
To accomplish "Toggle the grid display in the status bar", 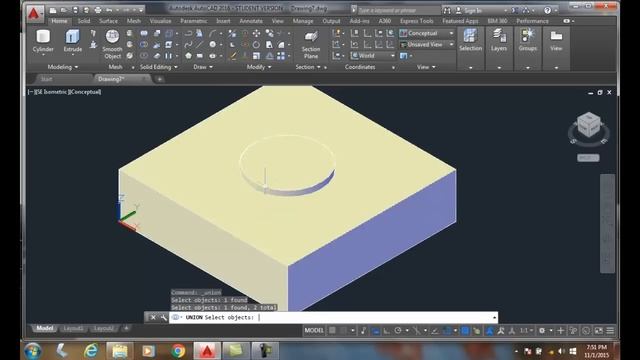I will 333,331.
